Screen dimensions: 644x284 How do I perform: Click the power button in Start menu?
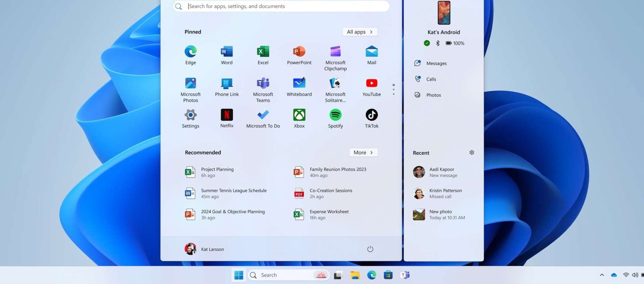coord(370,249)
